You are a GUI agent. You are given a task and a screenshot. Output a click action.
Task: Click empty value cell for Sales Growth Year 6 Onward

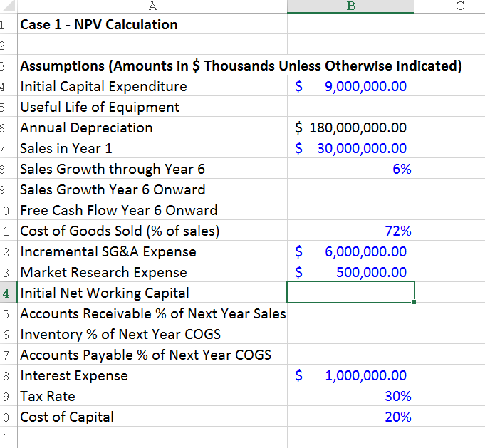point(350,189)
